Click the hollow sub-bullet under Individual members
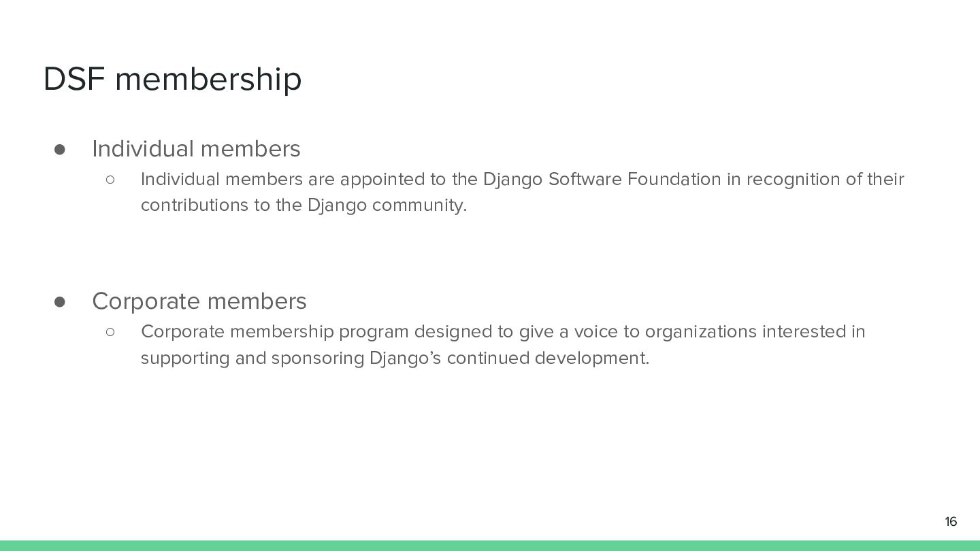The image size is (980, 551). coord(110,180)
